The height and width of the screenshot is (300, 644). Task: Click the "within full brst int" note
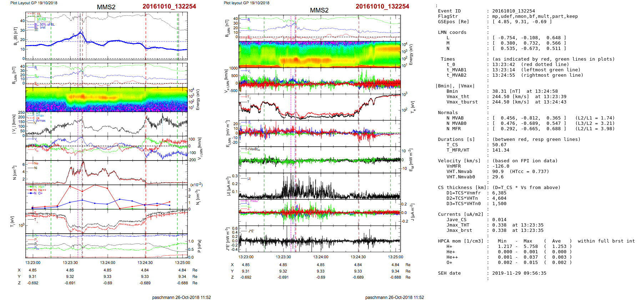[606, 241]
